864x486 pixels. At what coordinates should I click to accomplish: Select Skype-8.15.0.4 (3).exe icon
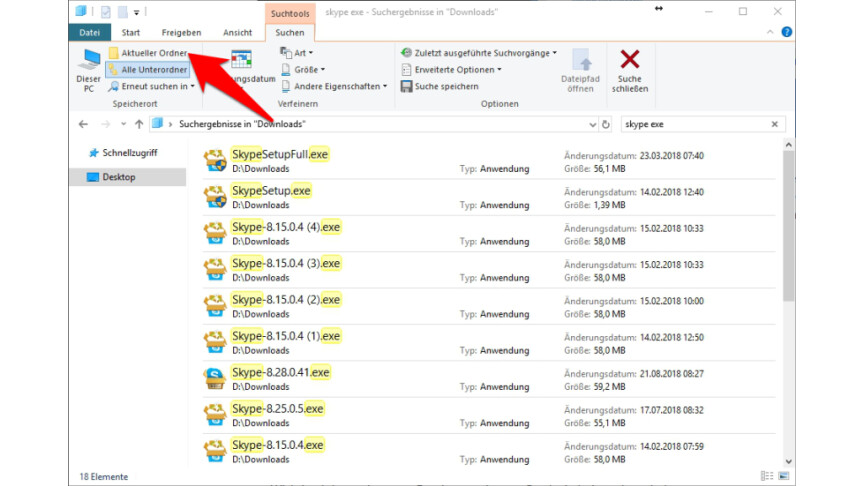click(215, 269)
